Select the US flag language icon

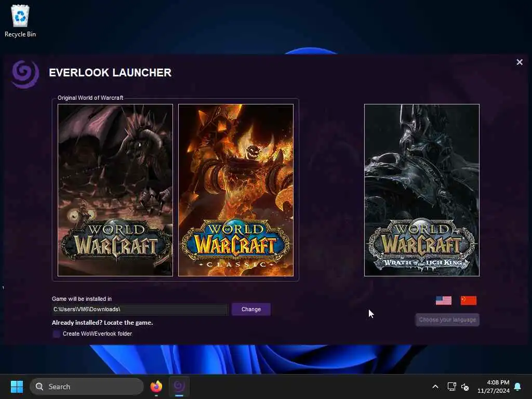pos(444,301)
